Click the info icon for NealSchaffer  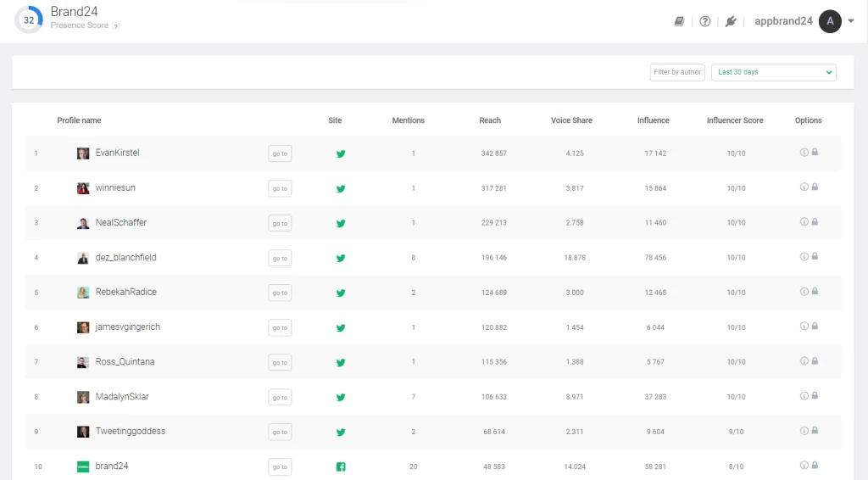point(804,222)
